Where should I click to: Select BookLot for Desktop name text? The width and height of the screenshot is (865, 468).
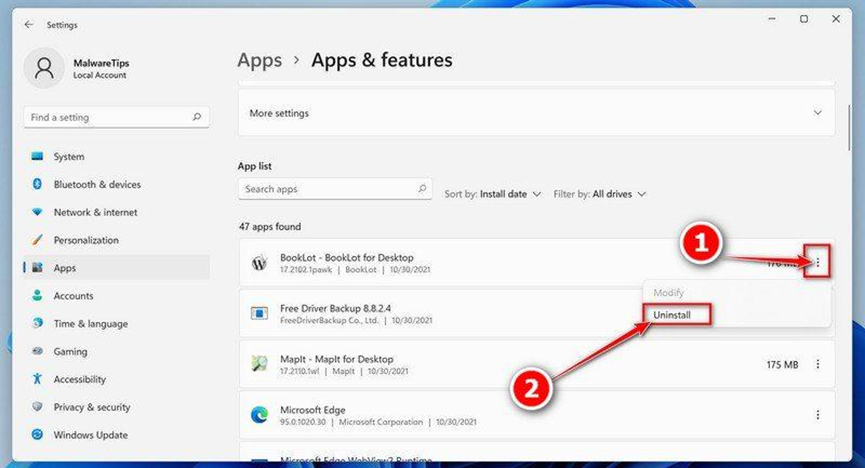(346, 257)
